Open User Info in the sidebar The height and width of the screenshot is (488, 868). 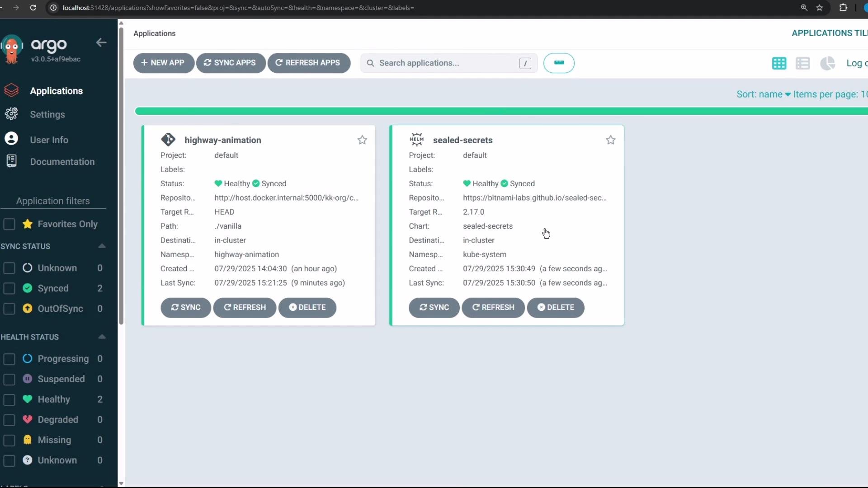pos(49,140)
